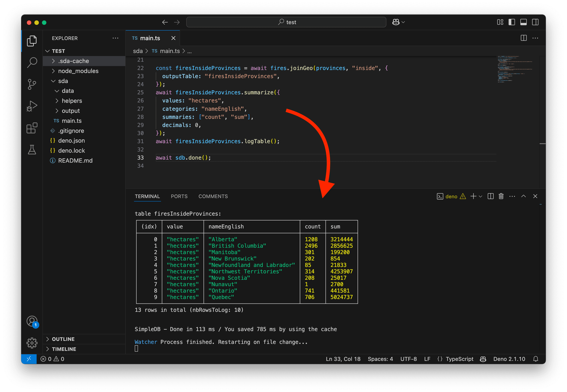Viewport: 567px width, 392px height.
Task: Maximize the panel size with chevron
Action: 524,196
